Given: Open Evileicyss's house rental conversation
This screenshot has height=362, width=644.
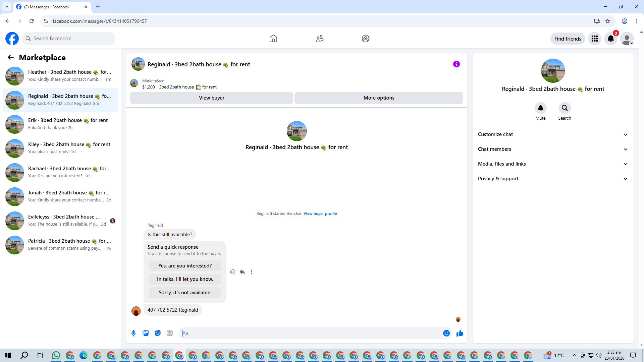Looking at the screenshot, I should 60,221.
